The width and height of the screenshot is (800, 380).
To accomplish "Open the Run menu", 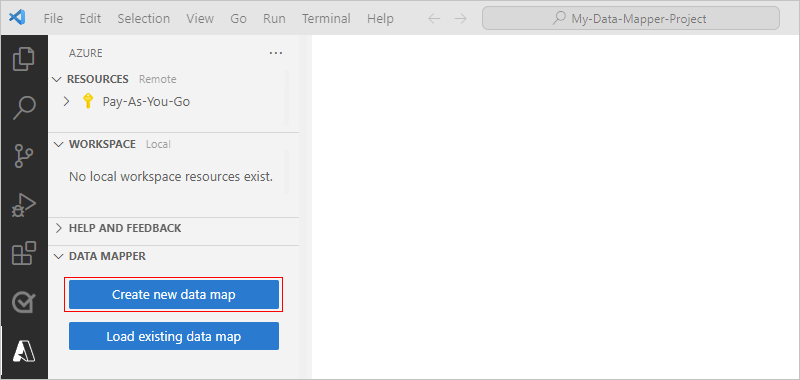I will coord(274,19).
